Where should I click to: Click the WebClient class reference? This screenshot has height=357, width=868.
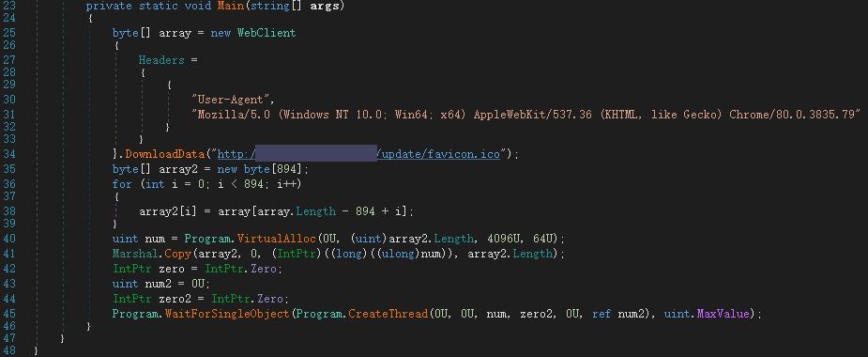coord(266,33)
